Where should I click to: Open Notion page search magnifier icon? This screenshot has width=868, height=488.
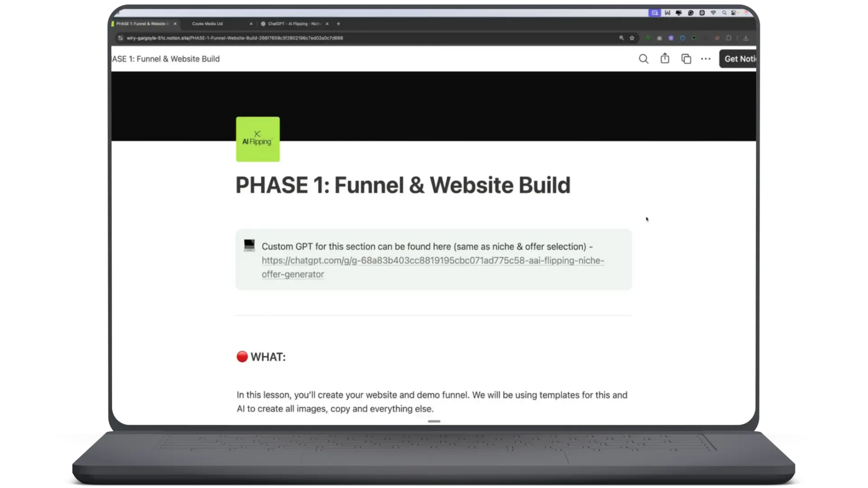click(643, 59)
